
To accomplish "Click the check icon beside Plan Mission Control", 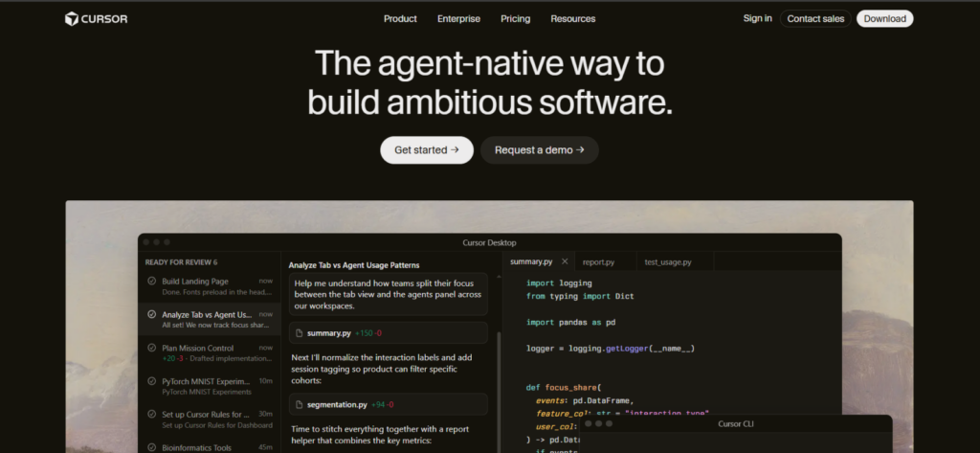I will (151, 348).
